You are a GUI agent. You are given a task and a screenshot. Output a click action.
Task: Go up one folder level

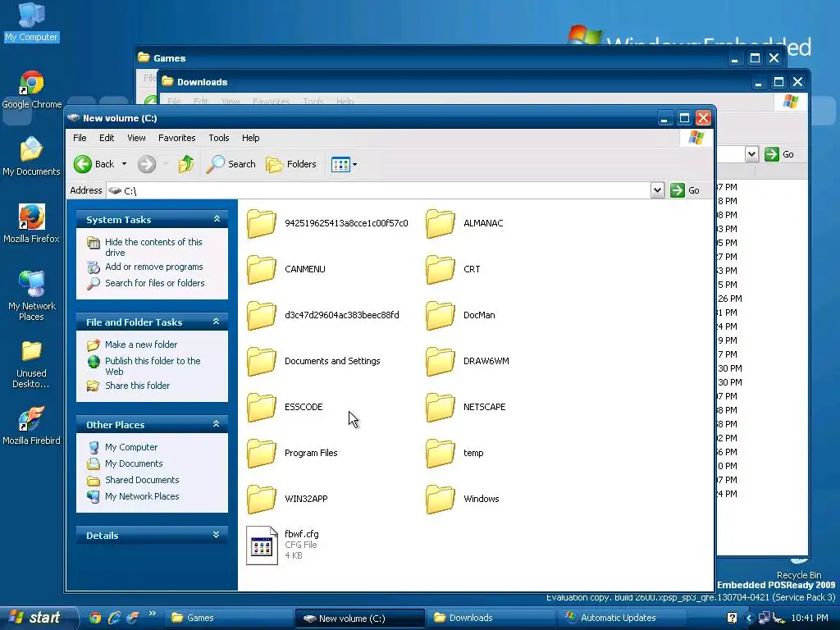coord(186,164)
